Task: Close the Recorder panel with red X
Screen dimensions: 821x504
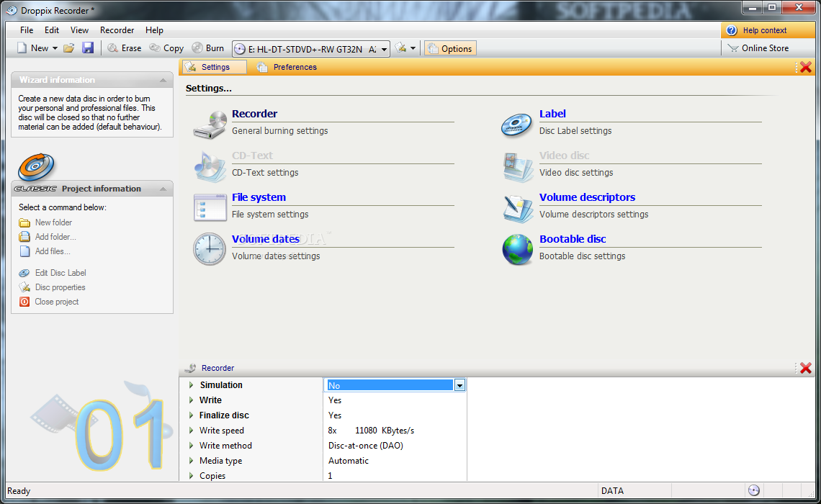Action: [x=806, y=368]
